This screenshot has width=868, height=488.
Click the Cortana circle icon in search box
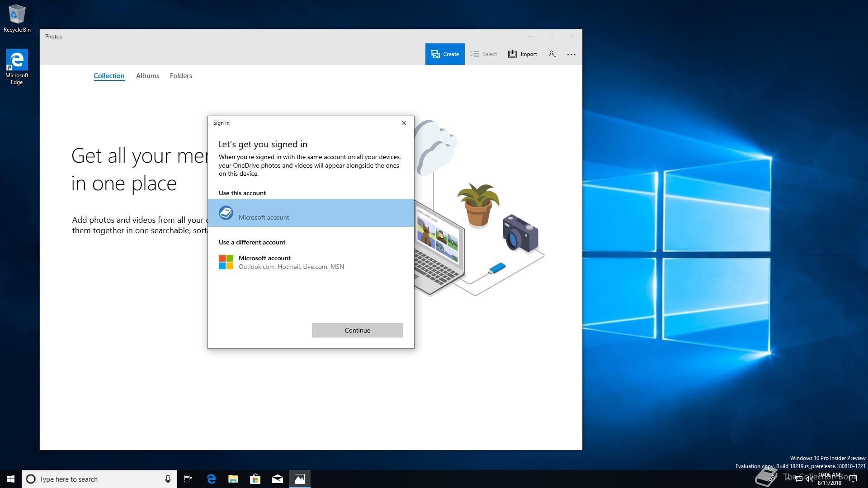pyautogui.click(x=31, y=479)
